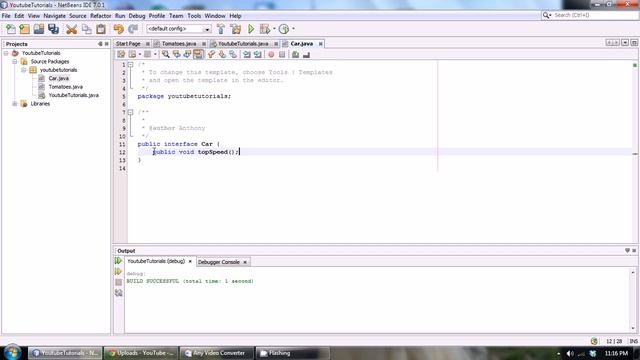
Task: Click the Comment editor icon
Action: pyautogui.click(x=296, y=54)
